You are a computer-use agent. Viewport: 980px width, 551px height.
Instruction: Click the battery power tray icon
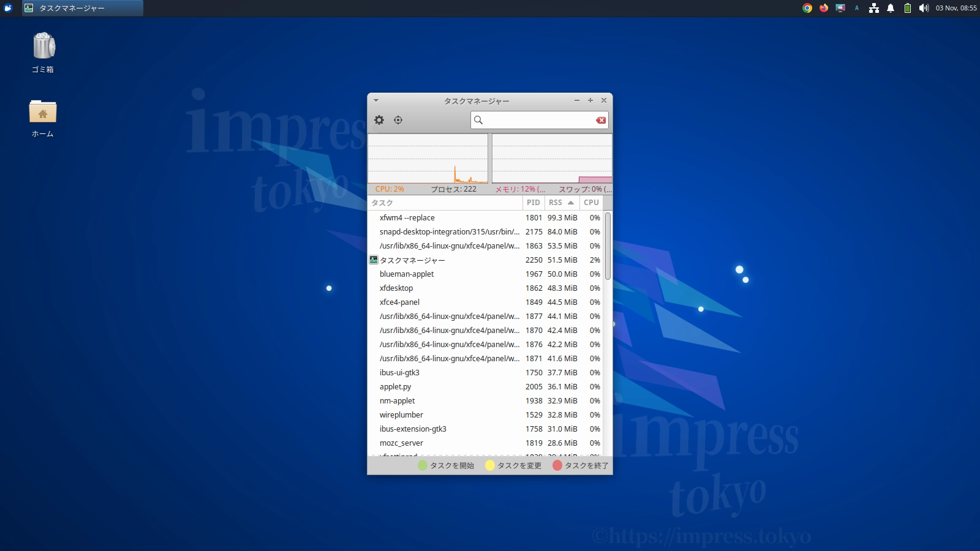pyautogui.click(x=908, y=8)
